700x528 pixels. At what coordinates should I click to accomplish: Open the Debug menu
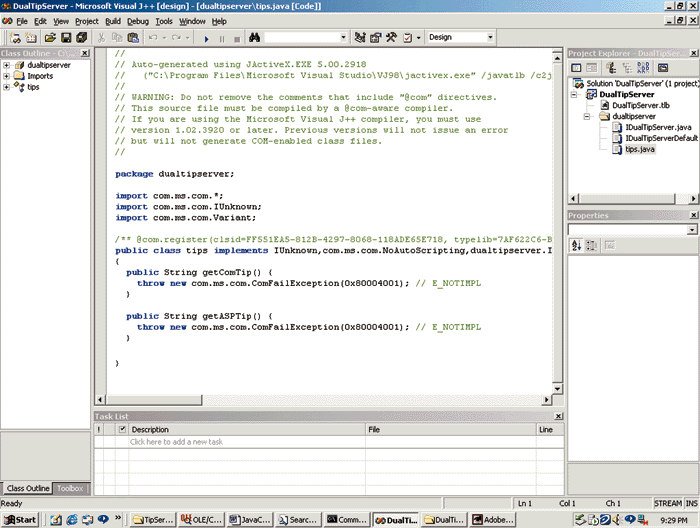138,20
